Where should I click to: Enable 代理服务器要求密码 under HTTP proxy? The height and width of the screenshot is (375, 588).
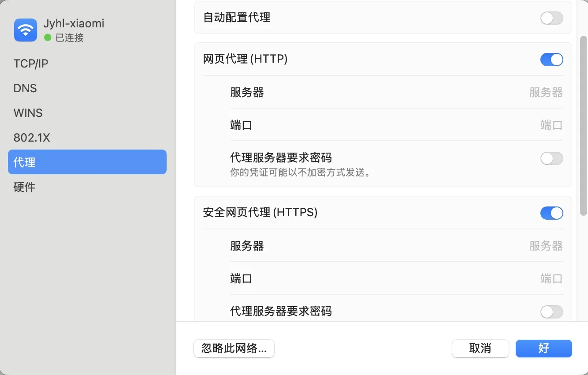551,158
